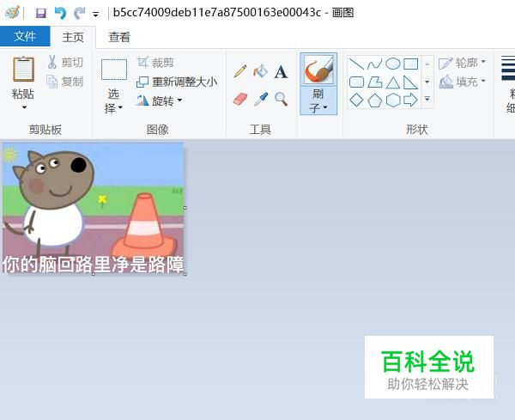Select the Fill with color bucket tool

[260, 71]
